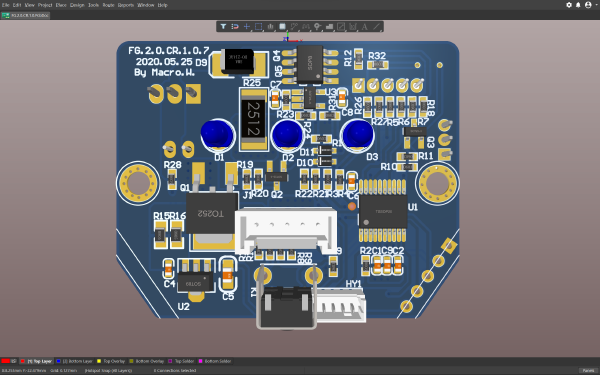Select the SOP8 chip next to Q4
Image resolution: width=600 pixels, height=375 pixels.
pyautogui.click(x=310, y=64)
